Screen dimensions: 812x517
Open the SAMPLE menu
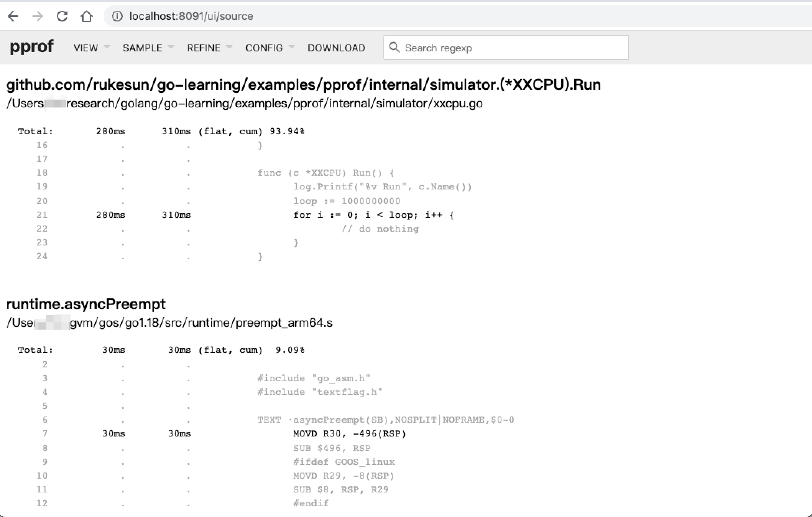tap(142, 48)
